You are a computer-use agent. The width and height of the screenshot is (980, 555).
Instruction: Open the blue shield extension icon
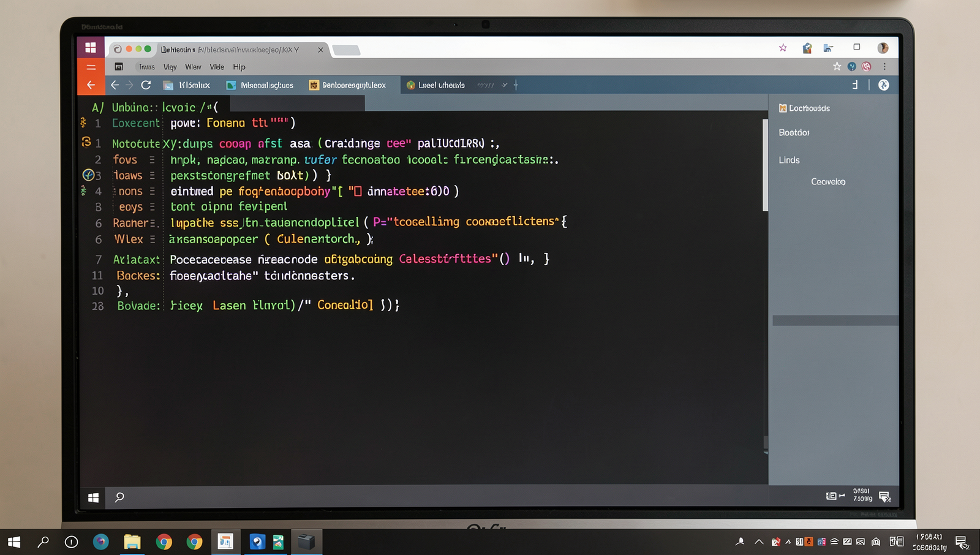[851, 66]
